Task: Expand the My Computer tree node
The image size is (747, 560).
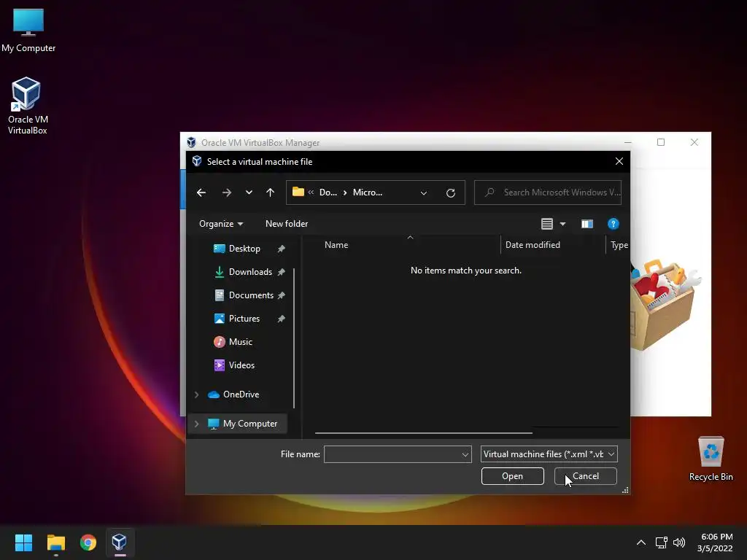Action: [x=196, y=424]
